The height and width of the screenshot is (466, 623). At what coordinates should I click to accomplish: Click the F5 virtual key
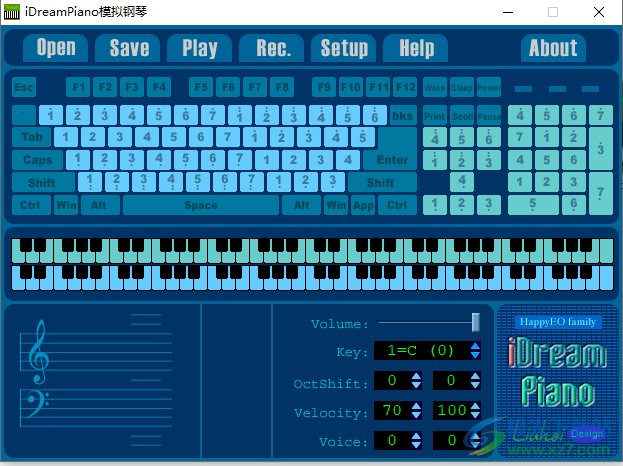[201, 87]
